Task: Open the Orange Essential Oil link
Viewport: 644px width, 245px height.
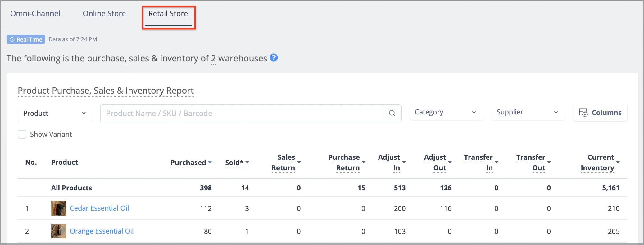Action: (102, 231)
